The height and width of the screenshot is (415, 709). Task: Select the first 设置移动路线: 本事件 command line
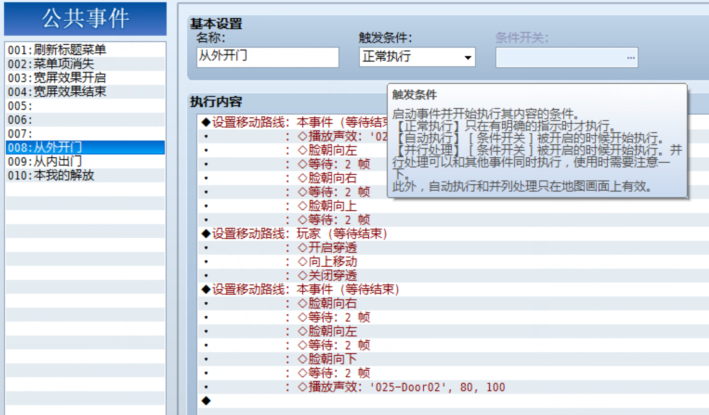294,122
